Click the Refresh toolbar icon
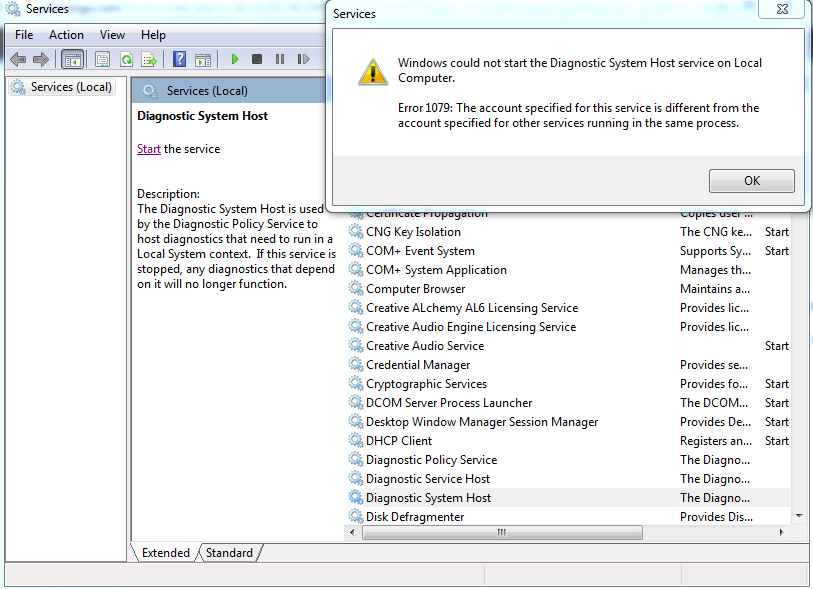 tap(126, 60)
